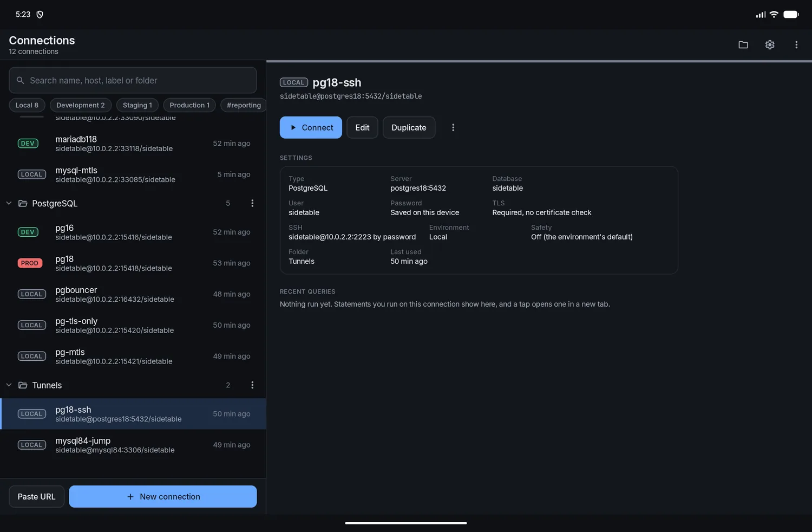
Task: Open Tunnels folder options menu
Action: (252, 385)
